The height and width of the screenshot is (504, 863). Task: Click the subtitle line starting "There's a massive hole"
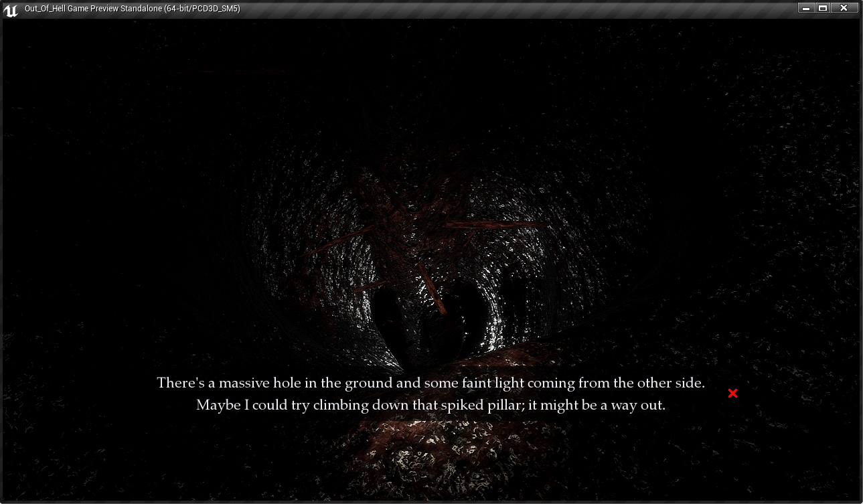tap(430, 384)
